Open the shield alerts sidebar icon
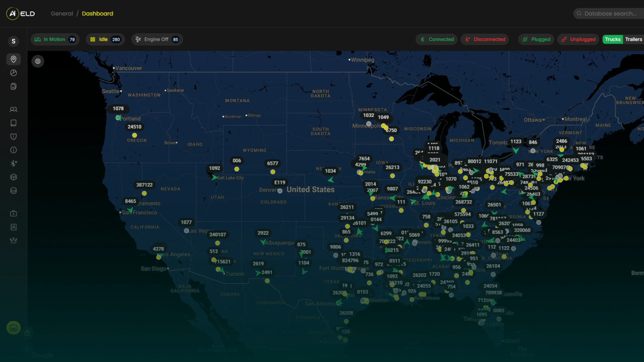Image resolution: width=644 pixels, height=362 pixels. (x=13, y=136)
